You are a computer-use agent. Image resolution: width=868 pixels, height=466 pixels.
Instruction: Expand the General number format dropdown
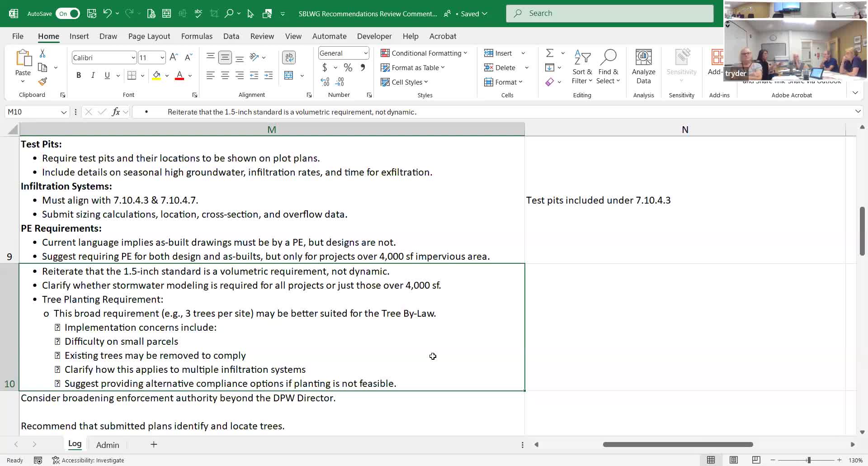point(365,53)
